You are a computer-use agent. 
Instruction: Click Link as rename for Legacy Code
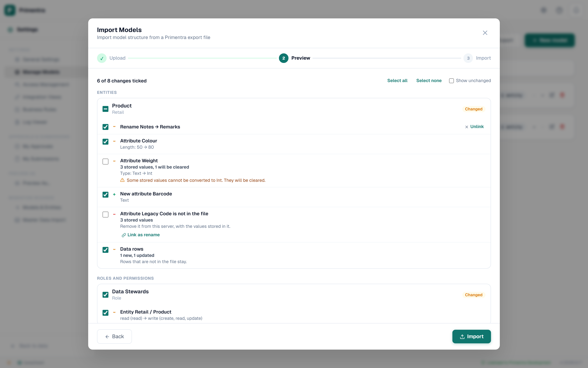141,235
